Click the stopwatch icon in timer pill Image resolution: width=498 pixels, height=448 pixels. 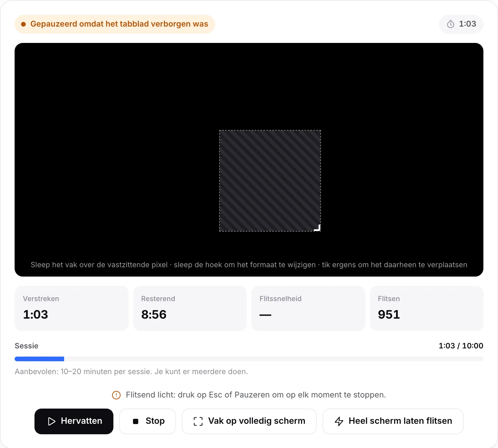point(451,24)
